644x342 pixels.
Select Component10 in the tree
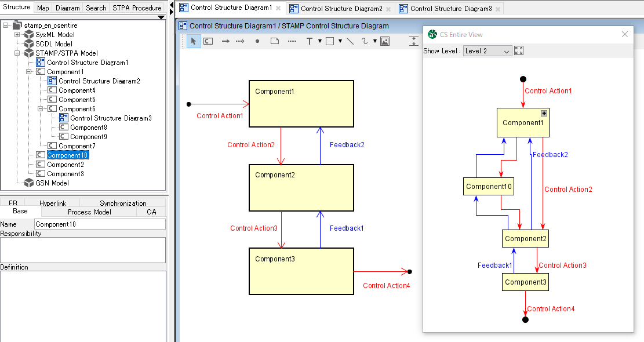[x=67, y=155]
